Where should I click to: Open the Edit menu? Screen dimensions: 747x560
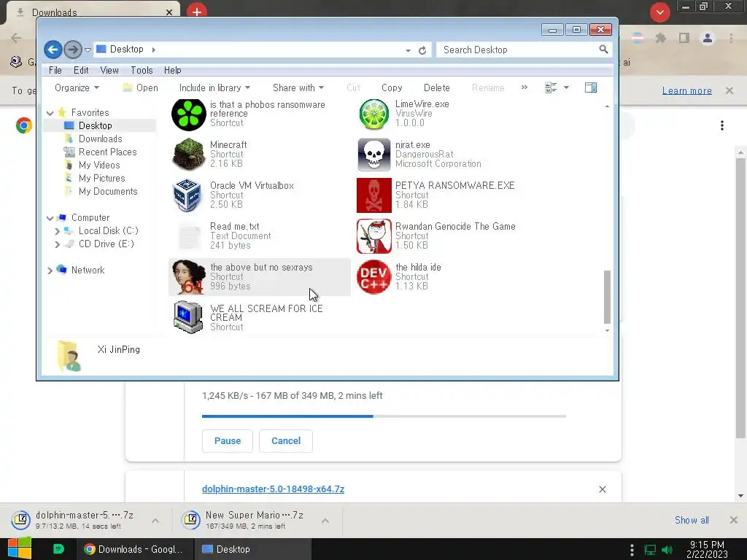[81, 71]
